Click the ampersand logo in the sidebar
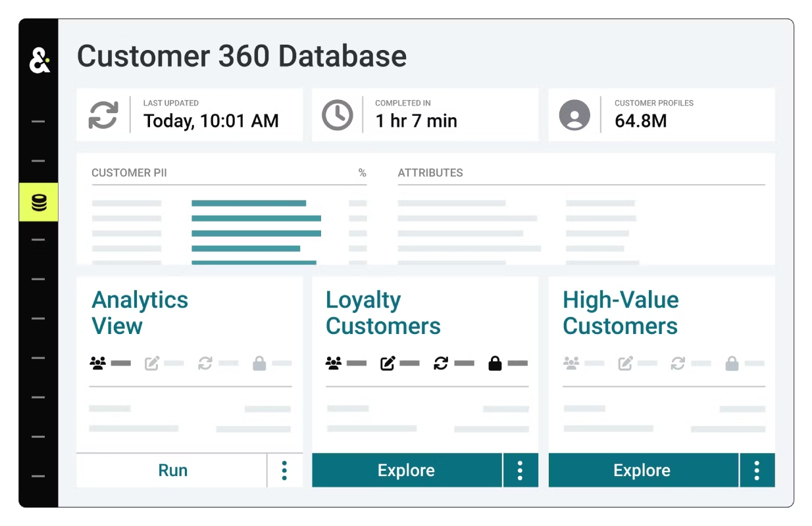 coord(39,60)
